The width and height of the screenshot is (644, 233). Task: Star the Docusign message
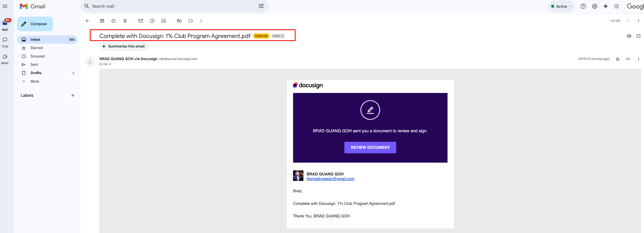tap(618, 59)
